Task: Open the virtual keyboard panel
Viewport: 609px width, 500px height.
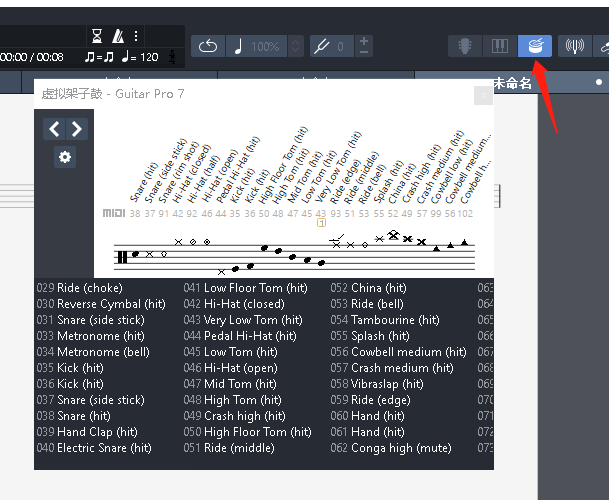Action: (498, 46)
